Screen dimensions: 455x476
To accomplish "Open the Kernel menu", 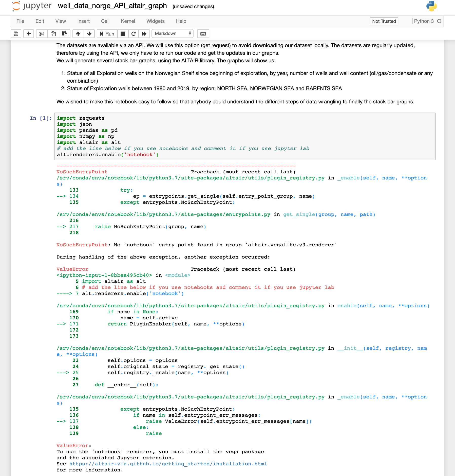I will [x=128, y=21].
